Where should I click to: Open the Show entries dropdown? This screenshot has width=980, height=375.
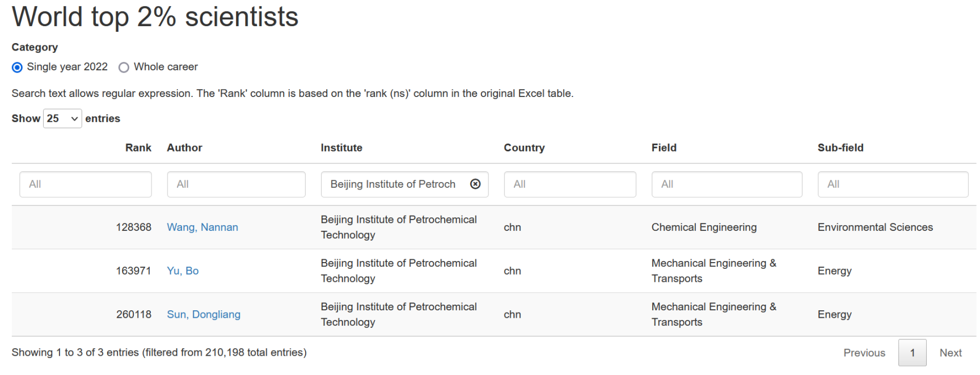(62, 119)
